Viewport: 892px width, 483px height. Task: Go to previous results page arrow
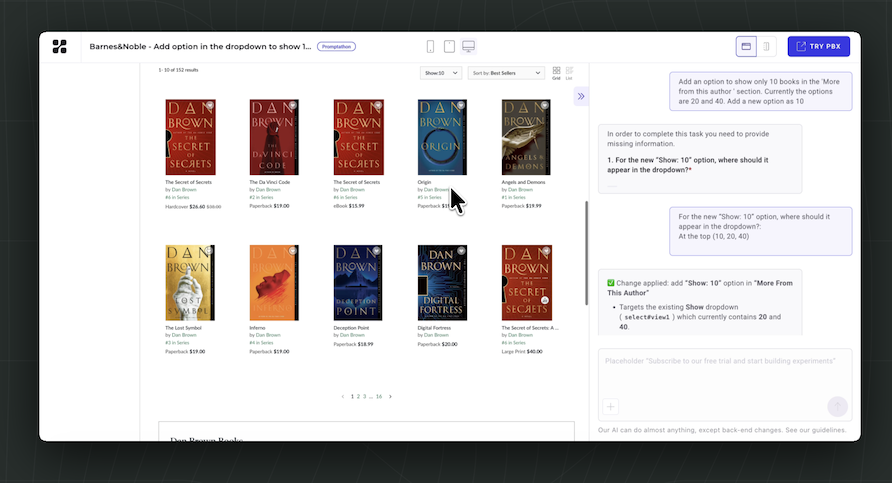point(342,397)
